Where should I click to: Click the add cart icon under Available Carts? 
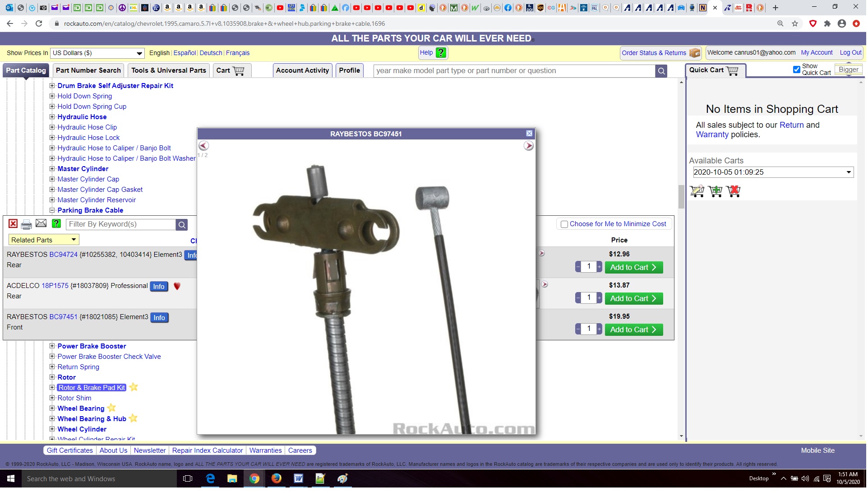[716, 191]
